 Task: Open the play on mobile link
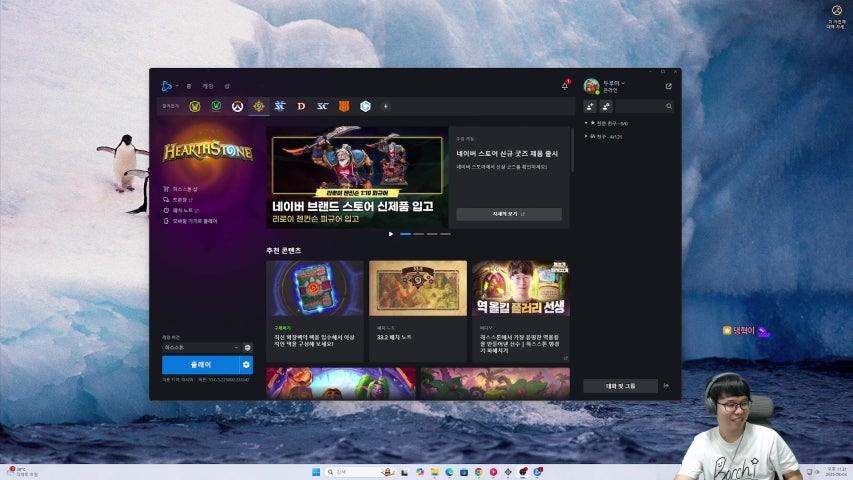[190, 221]
